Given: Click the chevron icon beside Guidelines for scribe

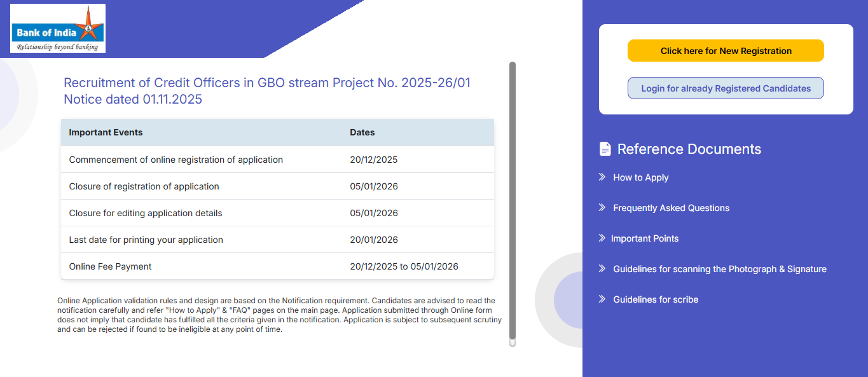Looking at the screenshot, I should pos(602,299).
